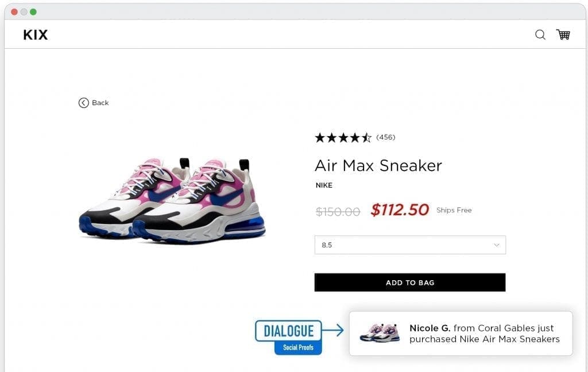Click the macOS red close button
This screenshot has width=588, height=372.
pyautogui.click(x=14, y=11)
